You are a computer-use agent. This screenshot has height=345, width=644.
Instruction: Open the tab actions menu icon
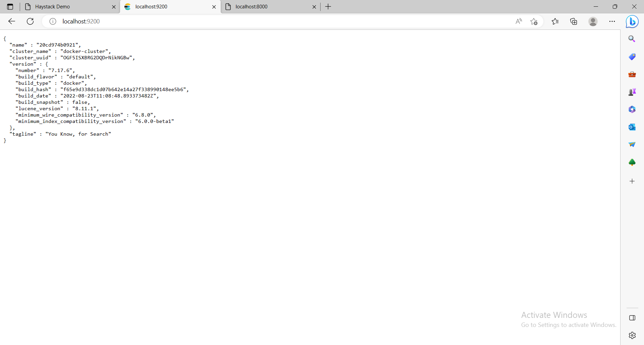point(10,7)
